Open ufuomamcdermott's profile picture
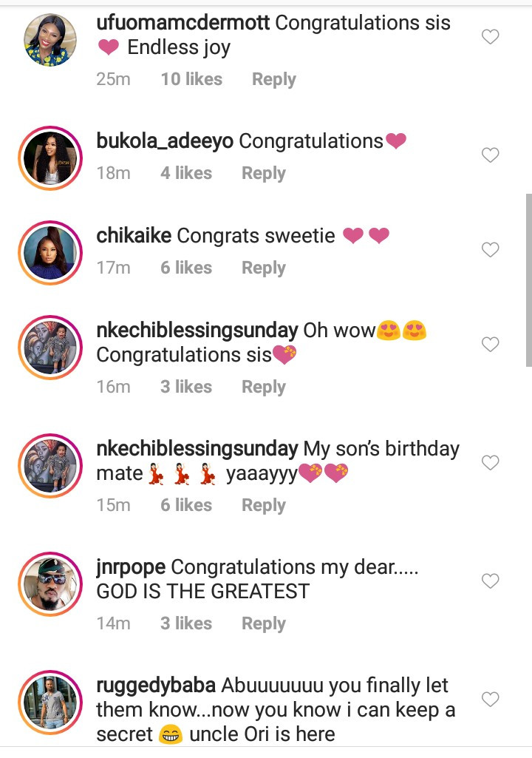This screenshot has width=532, height=758. [x=50, y=41]
